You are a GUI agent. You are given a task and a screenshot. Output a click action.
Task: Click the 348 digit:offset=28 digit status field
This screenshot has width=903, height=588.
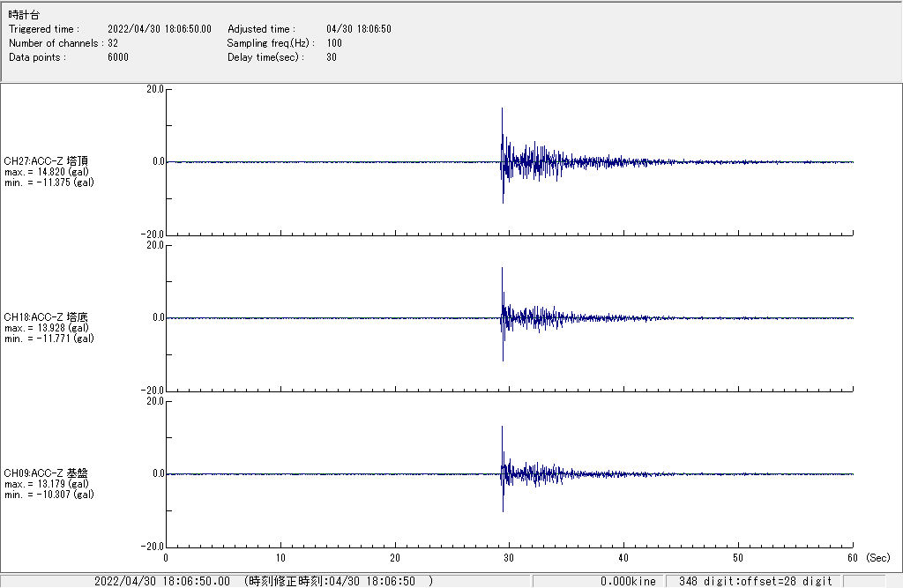pyautogui.click(x=756, y=581)
